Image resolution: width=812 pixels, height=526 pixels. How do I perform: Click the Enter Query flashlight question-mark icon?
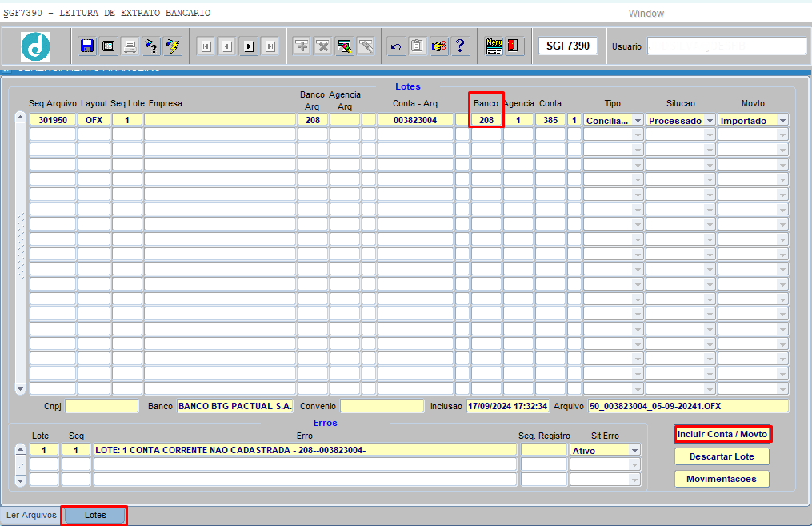pyautogui.click(x=151, y=46)
